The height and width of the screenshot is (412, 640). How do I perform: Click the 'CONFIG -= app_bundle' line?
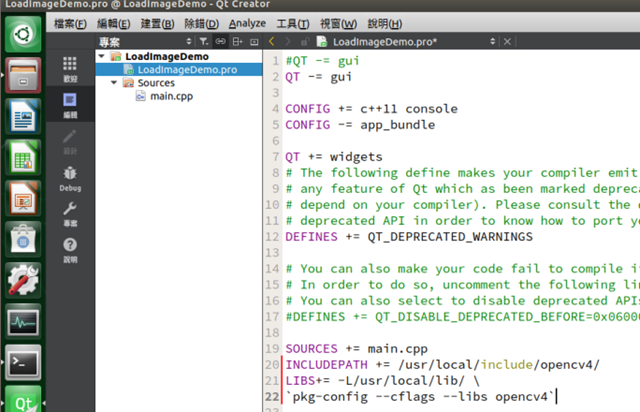(x=360, y=125)
